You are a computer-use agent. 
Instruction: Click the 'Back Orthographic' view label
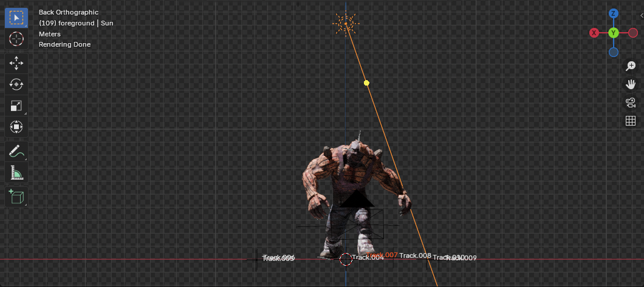[x=69, y=12]
